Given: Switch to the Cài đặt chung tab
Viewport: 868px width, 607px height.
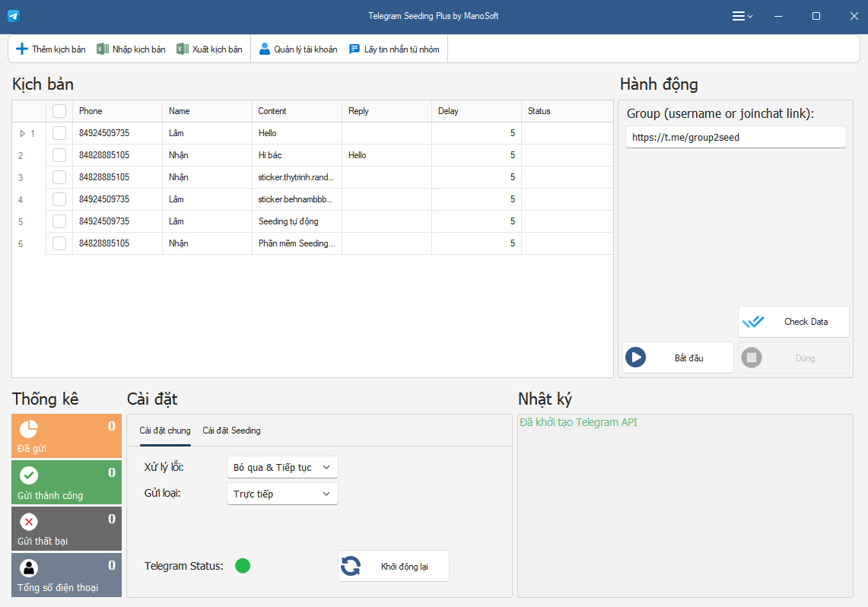Looking at the screenshot, I should (165, 431).
